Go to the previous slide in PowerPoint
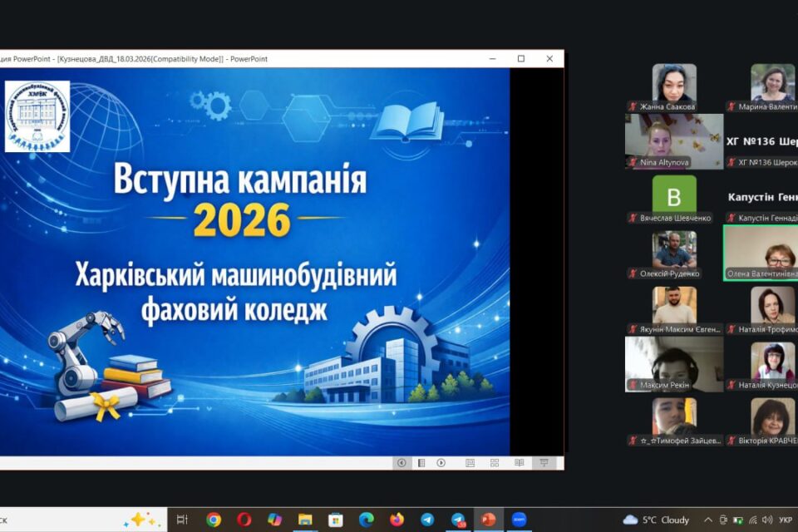 (401, 463)
